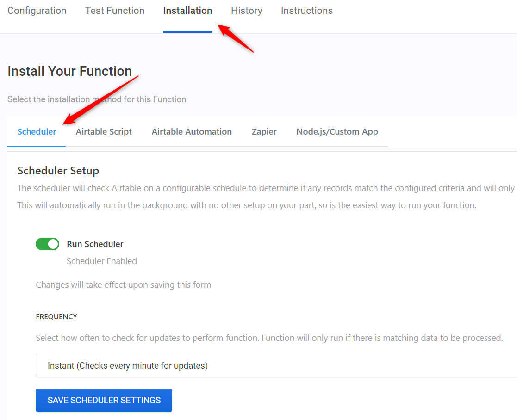View the History tab
Screen dimensions: 517x420
246,11
